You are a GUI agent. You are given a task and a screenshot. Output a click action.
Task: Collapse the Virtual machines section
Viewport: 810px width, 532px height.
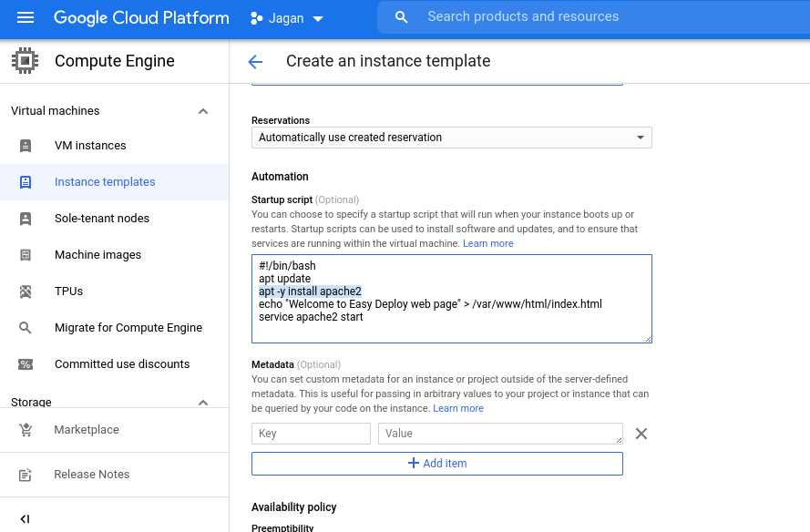tap(203, 111)
